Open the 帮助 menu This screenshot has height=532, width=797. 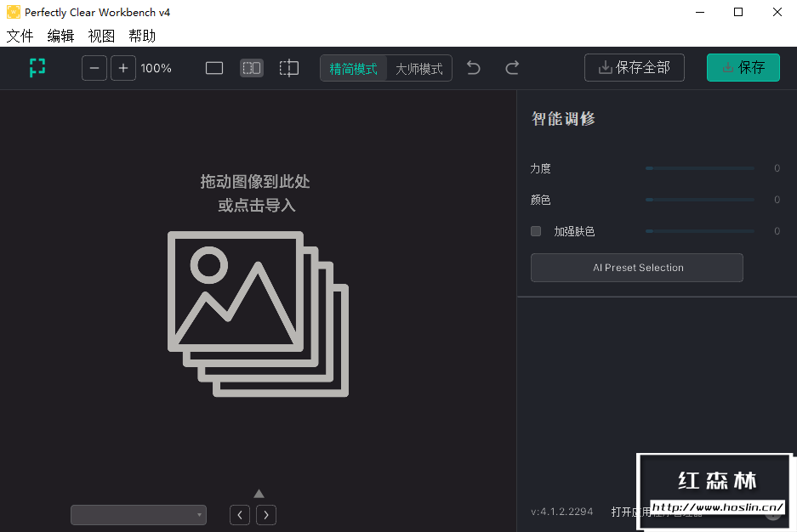[142, 36]
